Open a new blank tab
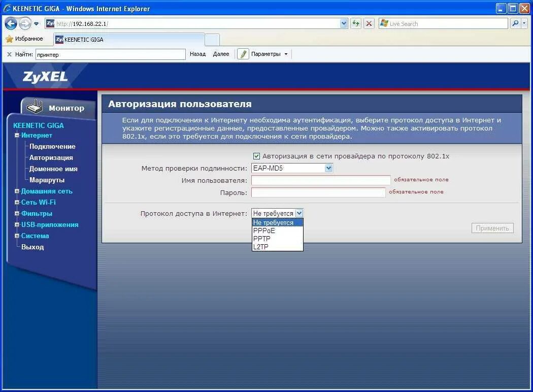Viewport: 533px width, 392px height. (x=212, y=40)
